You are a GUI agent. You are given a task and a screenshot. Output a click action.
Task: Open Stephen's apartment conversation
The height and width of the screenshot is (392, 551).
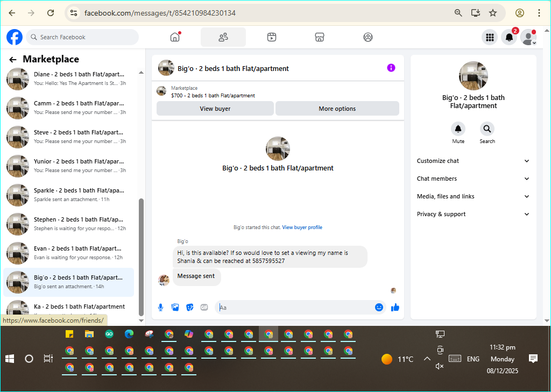pyautogui.click(x=69, y=224)
